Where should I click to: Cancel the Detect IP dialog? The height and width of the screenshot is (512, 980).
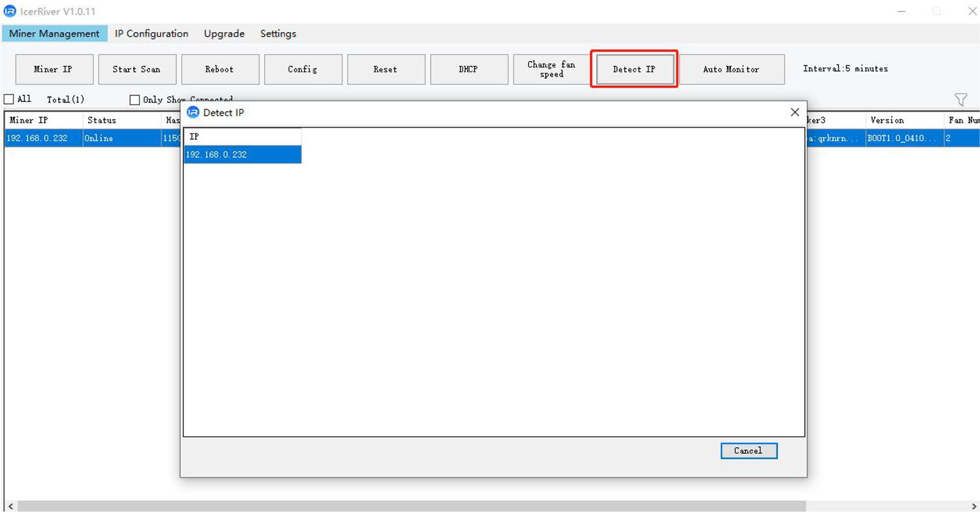coord(749,451)
